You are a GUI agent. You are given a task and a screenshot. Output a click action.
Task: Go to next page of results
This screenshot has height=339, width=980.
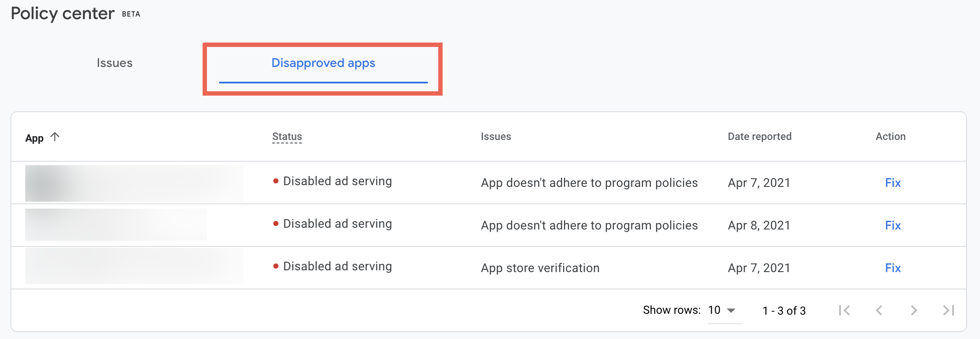pyautogui.click(x=914, y=310)
